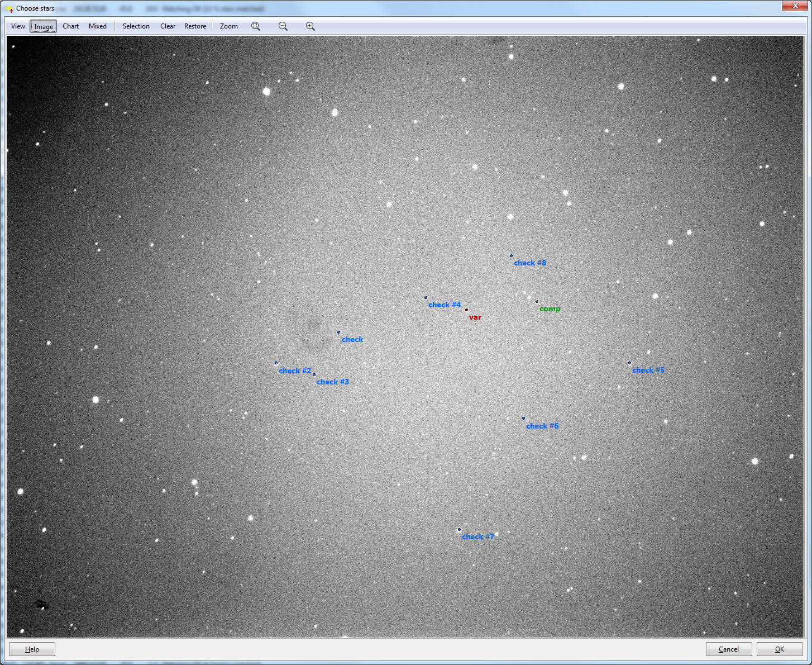Switch display to Chart mode
Viewport: 812px width, 665px height.
coord(70,26)
